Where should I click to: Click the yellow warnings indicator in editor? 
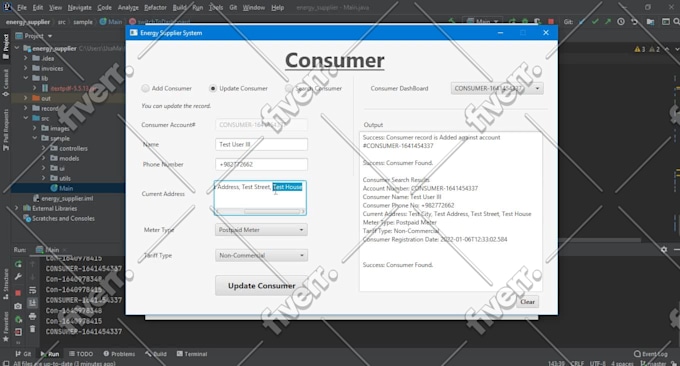click(x=640, y=49)
